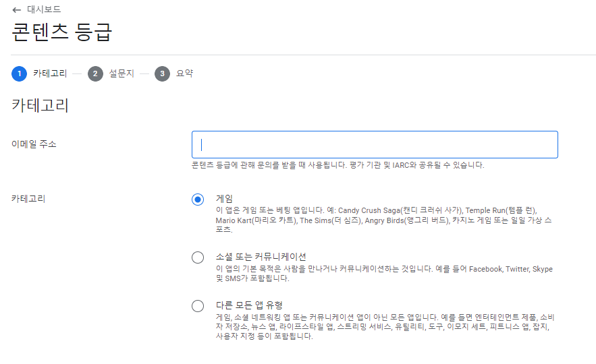This screenshot has width=596, height=364.
Task: Click the description mentioning Candy Crush Saga
Action: click(x=384, y=220)
